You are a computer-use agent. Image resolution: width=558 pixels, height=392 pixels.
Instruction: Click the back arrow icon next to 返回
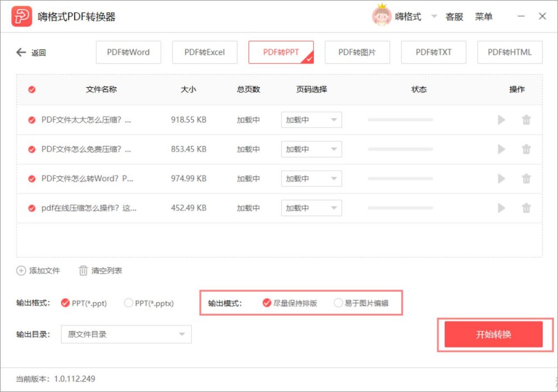click(x=21, y=52)
